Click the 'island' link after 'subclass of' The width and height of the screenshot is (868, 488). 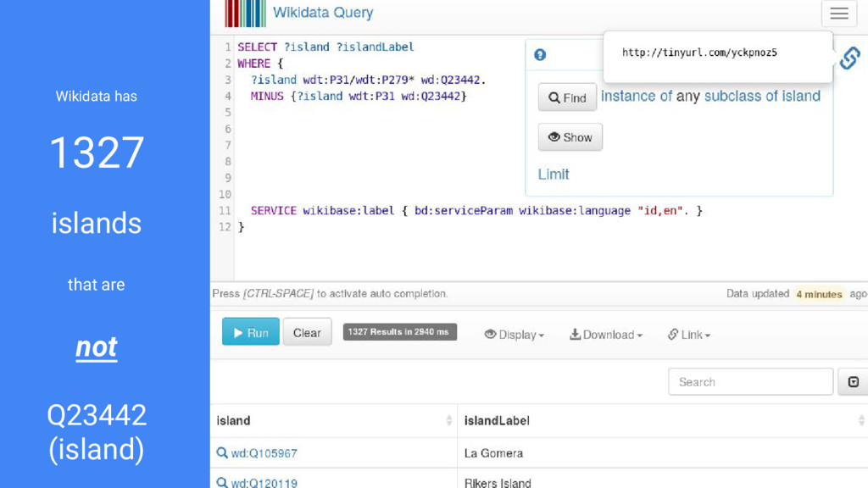801,97
